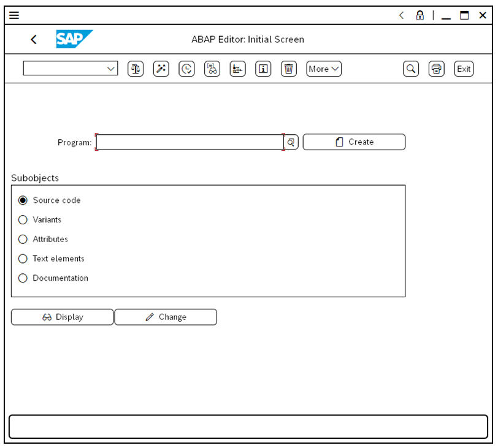Choose the Text elements radio option
498x448 pixels.
(23, 259)
